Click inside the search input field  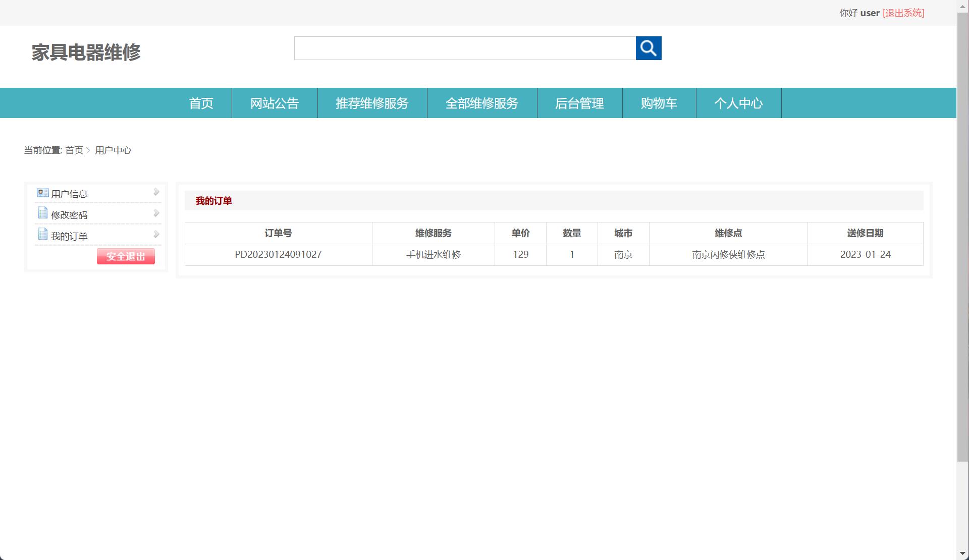point(464,48)
